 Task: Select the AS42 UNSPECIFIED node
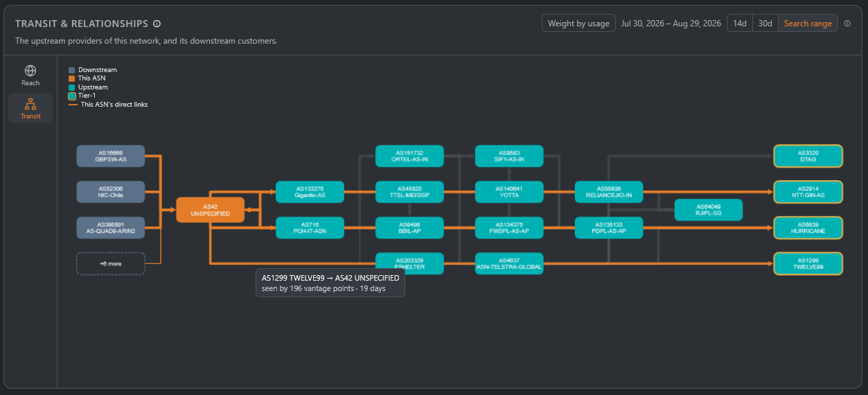pyautogui.click(x=210, y=210)
